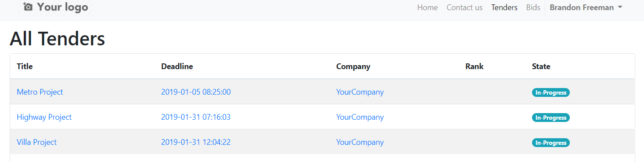Open the Villa Project tender

click(36, 142)
